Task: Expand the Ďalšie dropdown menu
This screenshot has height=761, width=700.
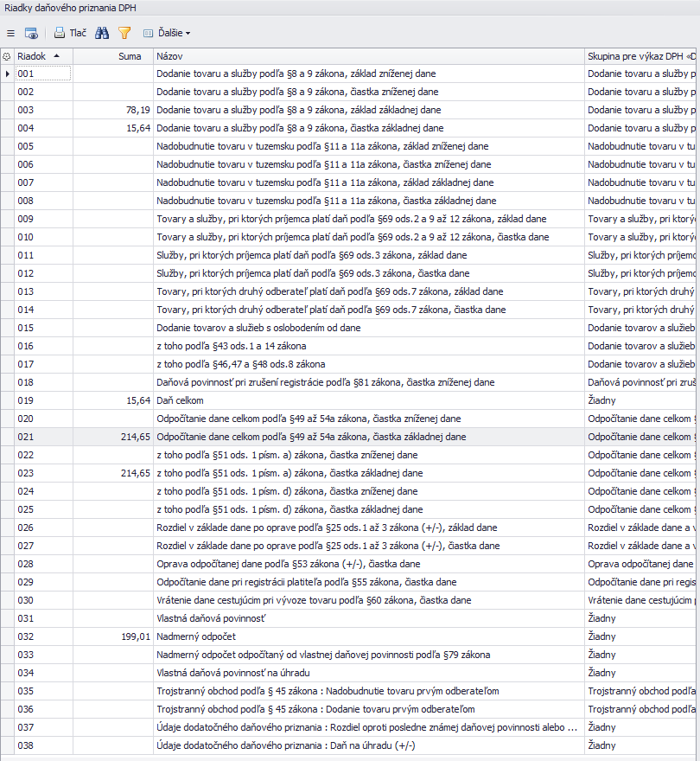Action: point(166,33)
